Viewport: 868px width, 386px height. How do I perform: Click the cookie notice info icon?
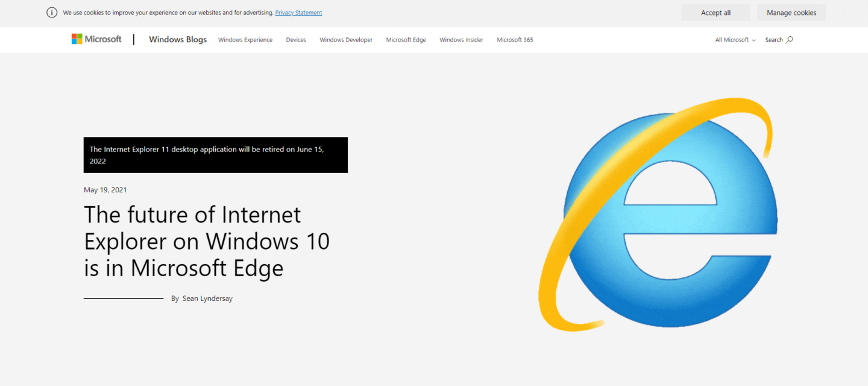52,13
